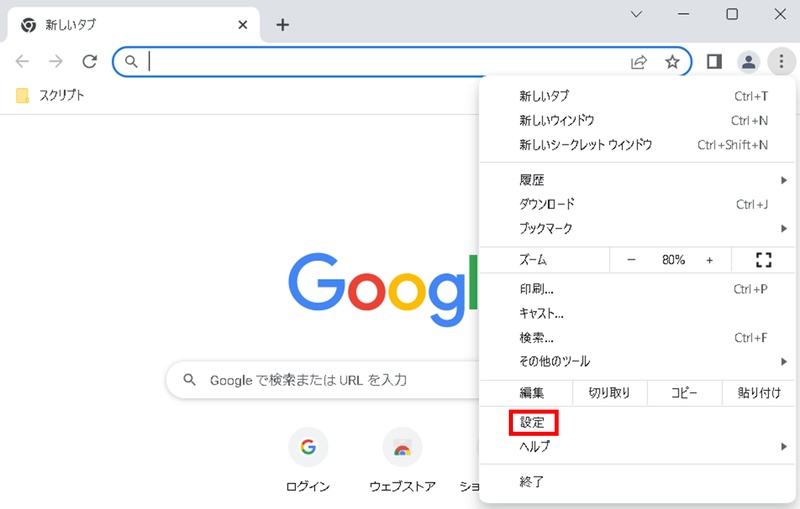
Task: Click the 80% zoom value
Action: coord(673,260)
